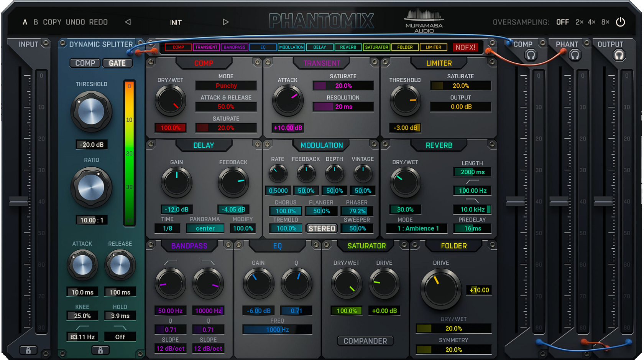Click Limiter OUTPUT field 0.00 dB

(461, 107)
